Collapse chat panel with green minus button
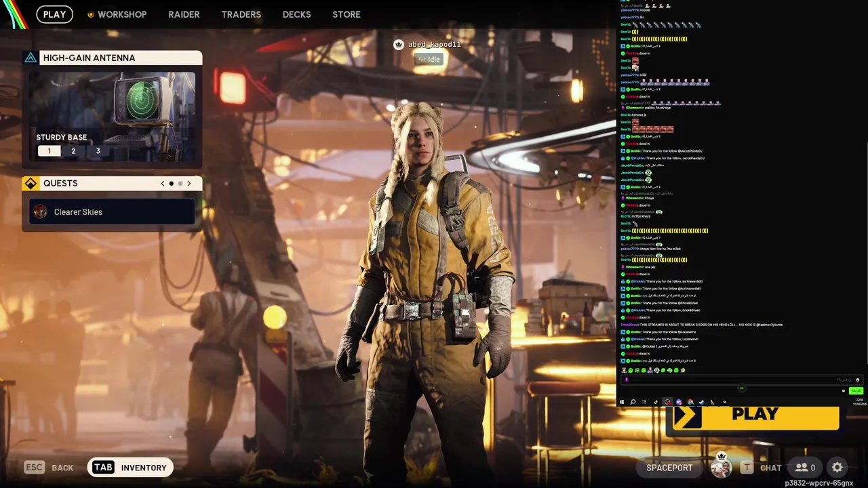Screen dimensions: 868x488 [742, 388]
